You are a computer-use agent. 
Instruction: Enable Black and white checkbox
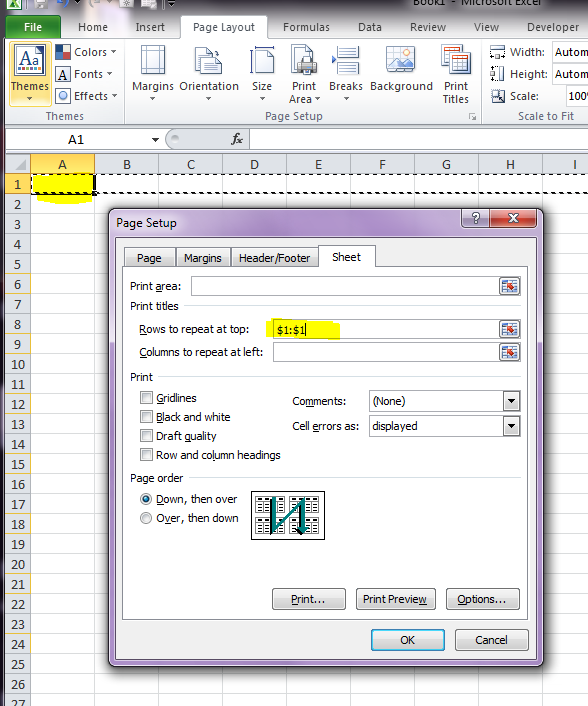coord(146,416)
